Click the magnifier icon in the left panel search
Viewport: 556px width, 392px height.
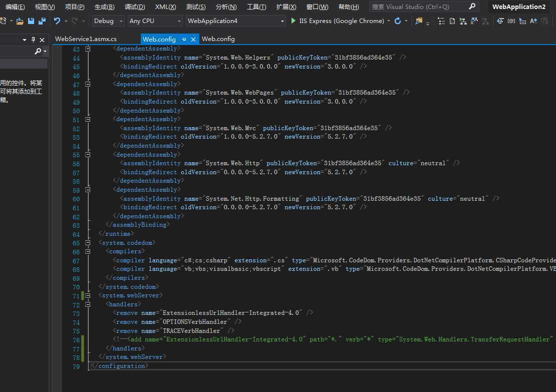pos(38,52)
